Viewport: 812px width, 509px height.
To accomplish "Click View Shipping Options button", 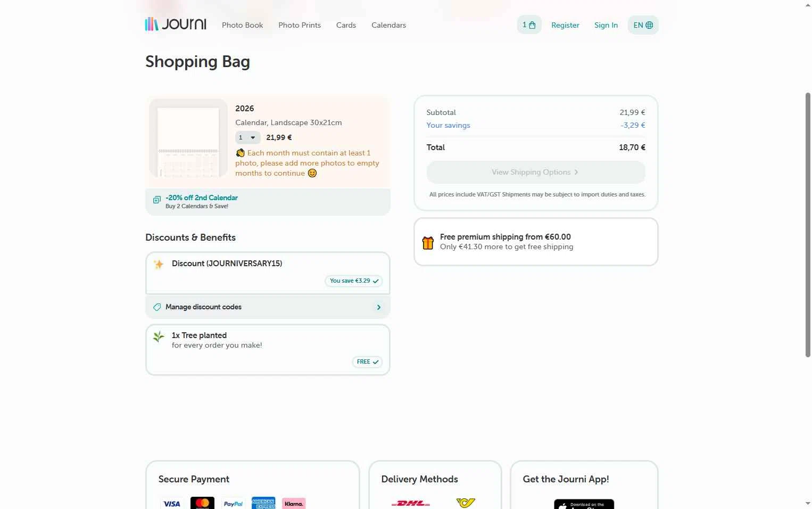I will pos(536,172).
